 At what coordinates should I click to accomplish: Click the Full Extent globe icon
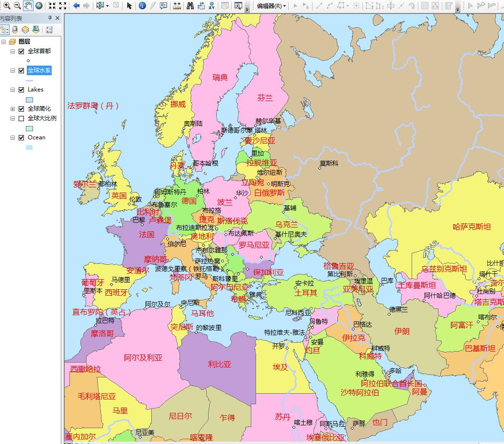click(x=39, y=5)
